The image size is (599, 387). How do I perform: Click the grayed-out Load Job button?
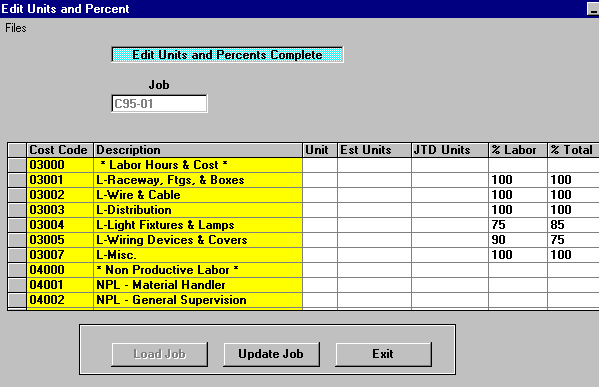click(160, 354)
